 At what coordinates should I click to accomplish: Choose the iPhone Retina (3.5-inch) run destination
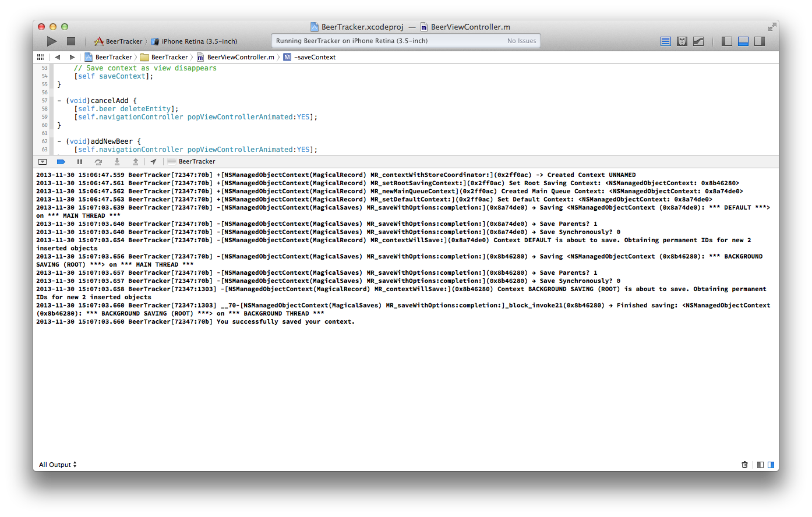point(194,41)
